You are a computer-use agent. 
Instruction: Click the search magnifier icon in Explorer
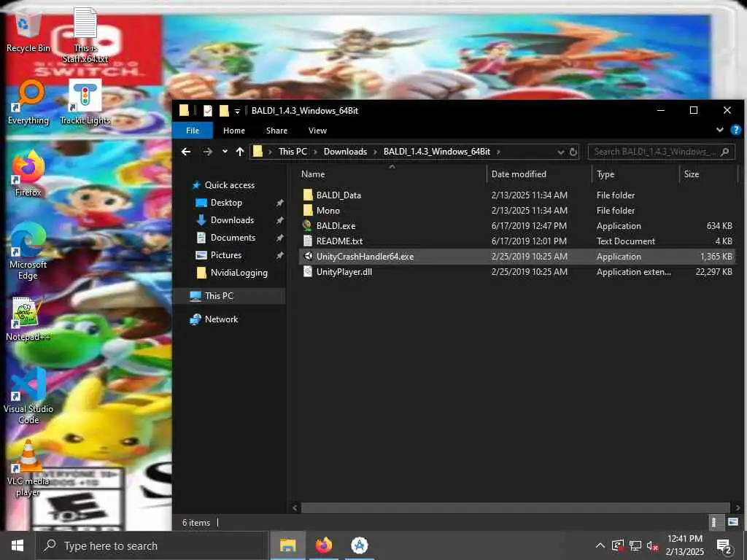(725, 152)
